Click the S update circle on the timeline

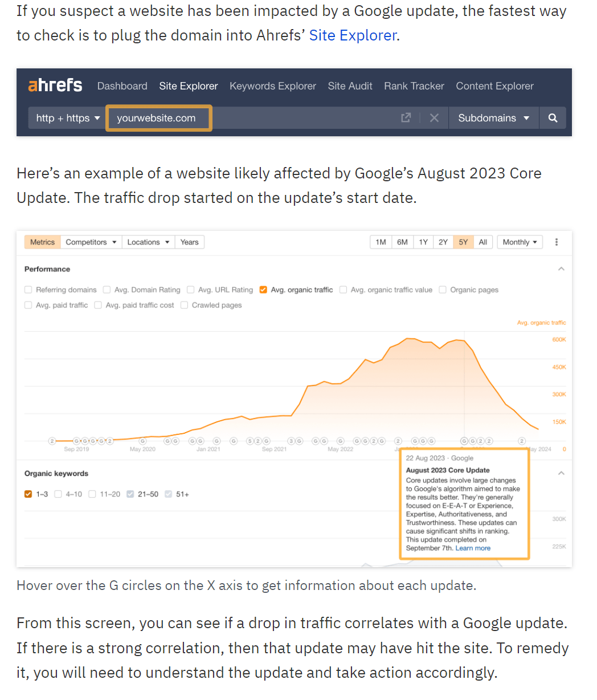pyautogui.click(x=251, y=441)
